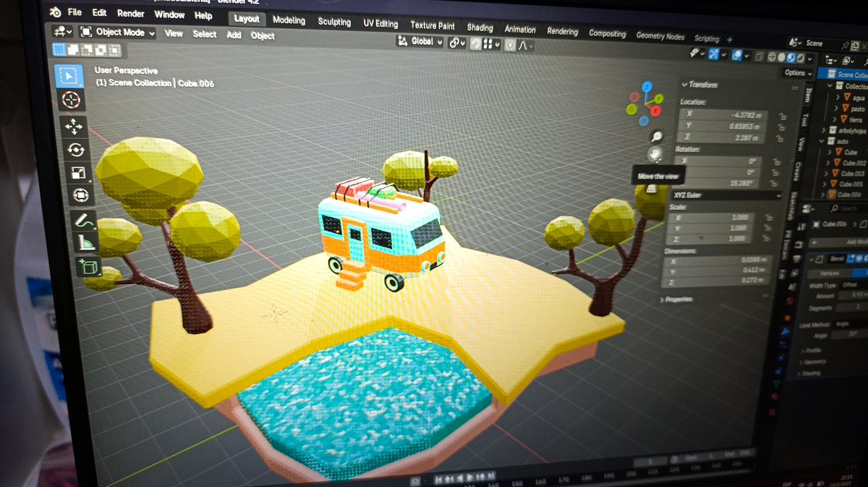Expand the Properties panel in sidebar
The width and height of the screenshot is (868, 487).
click(x=676, y=299)
